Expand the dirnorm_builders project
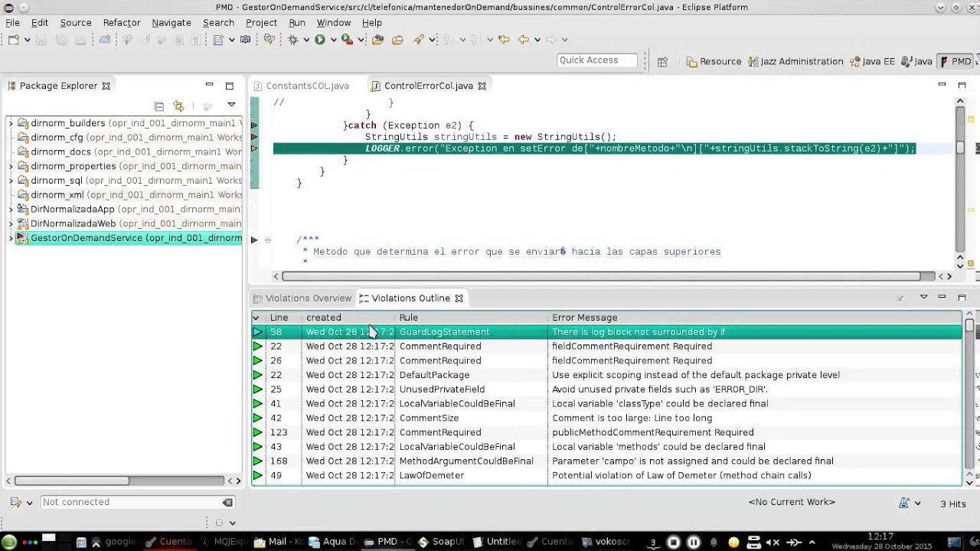The width and height of the screenshot is (980, 551). click(11, 123)
